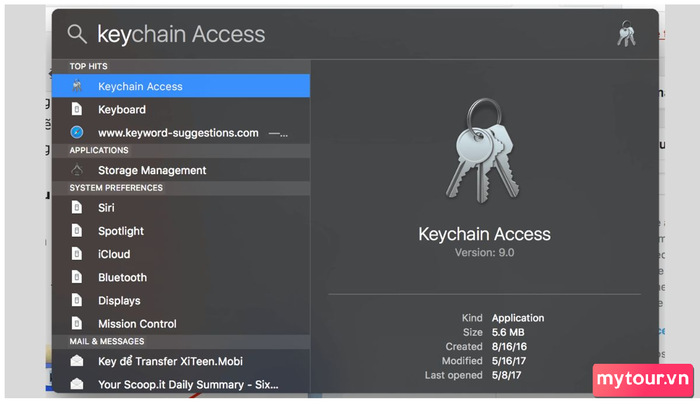Image resolution: width=700 pixels, height=405 pixels.
Task: Click the magnifying glass search icon
Action: pyautogui.click(x=77, y=34)
